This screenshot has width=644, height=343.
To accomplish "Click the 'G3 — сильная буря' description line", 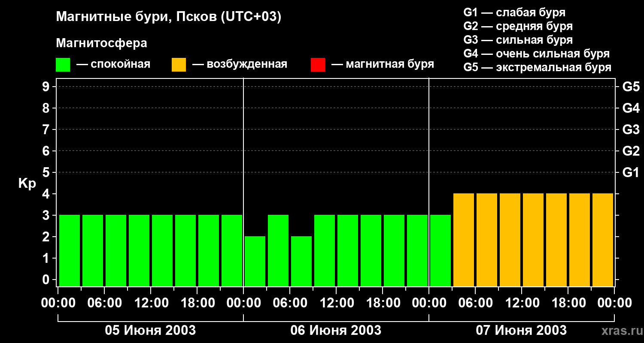I will (518, 40).
